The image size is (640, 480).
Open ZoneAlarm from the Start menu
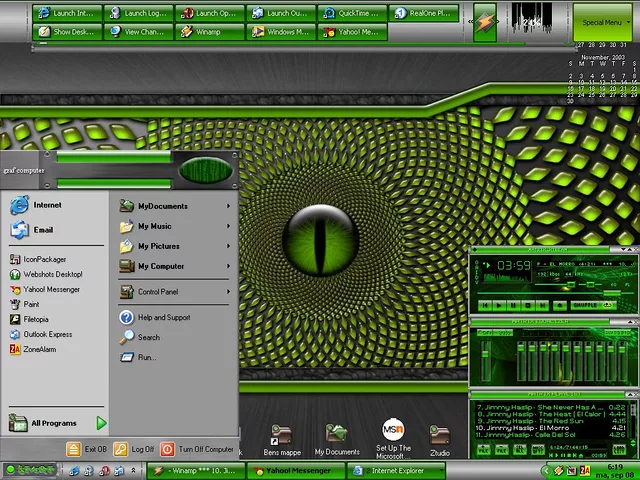click(40, 349)
